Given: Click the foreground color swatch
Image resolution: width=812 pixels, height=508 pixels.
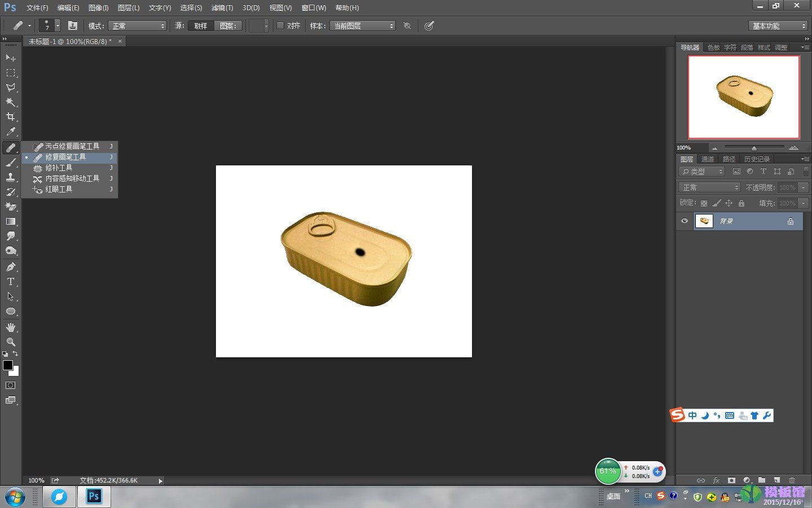Looking at the screenshot, I should 8,365.
